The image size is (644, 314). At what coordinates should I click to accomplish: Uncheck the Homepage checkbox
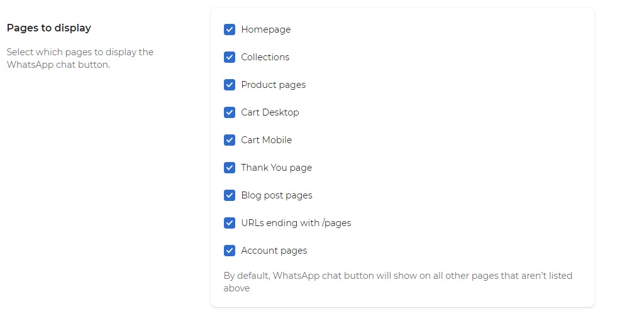(x=230, y=30)
